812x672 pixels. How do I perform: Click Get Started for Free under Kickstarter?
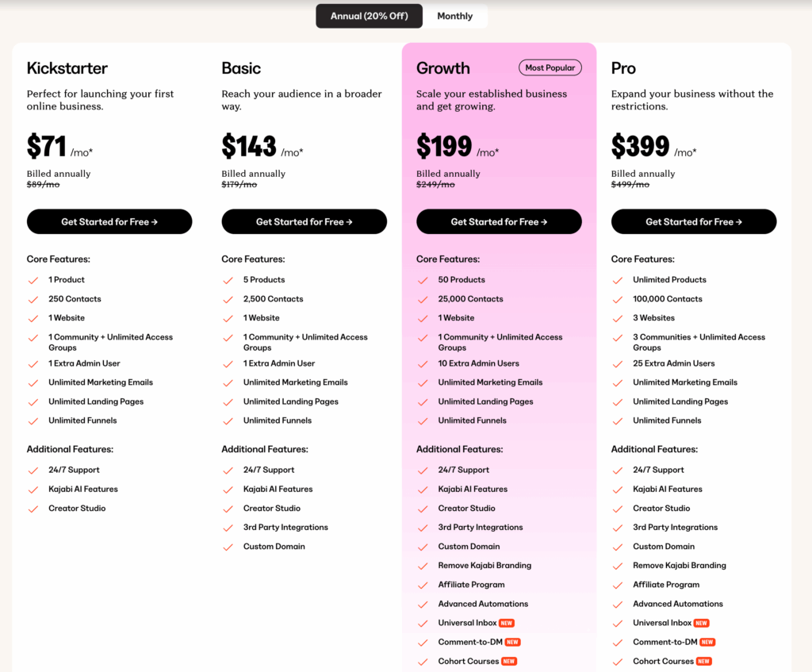click(x=109, y=222)
